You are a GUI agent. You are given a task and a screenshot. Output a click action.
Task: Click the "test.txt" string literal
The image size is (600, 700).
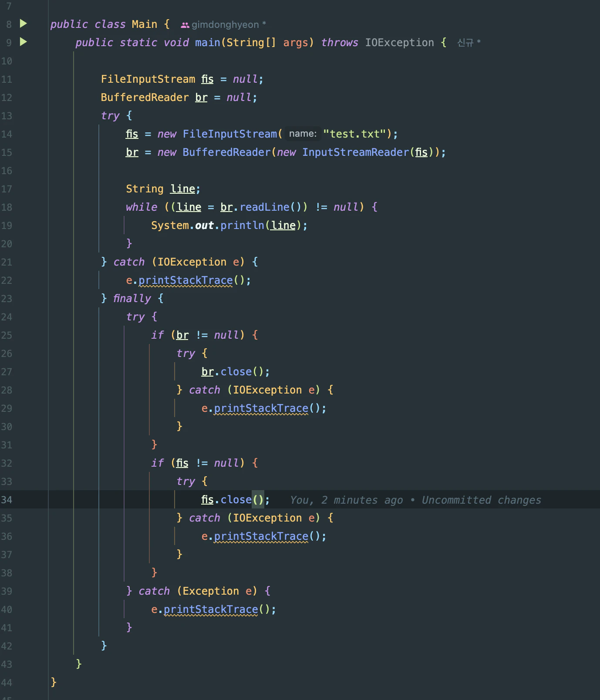[354, 134]
